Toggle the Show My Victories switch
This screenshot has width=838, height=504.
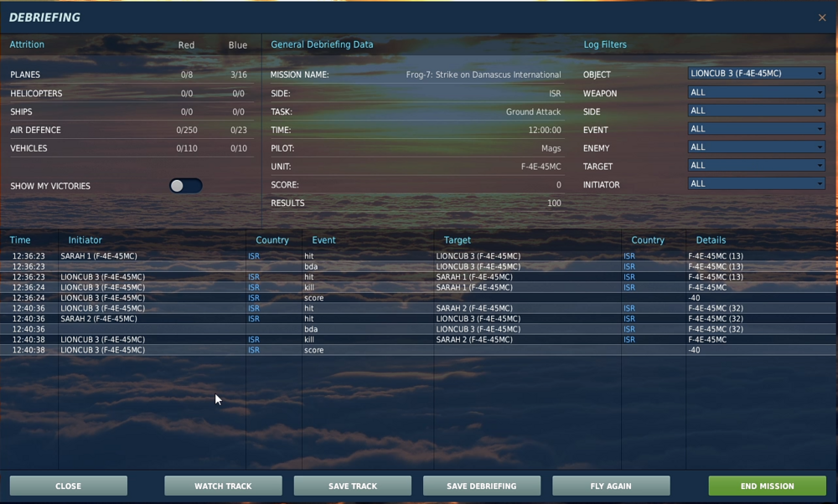pyautogui.click(x=185, y=186)
